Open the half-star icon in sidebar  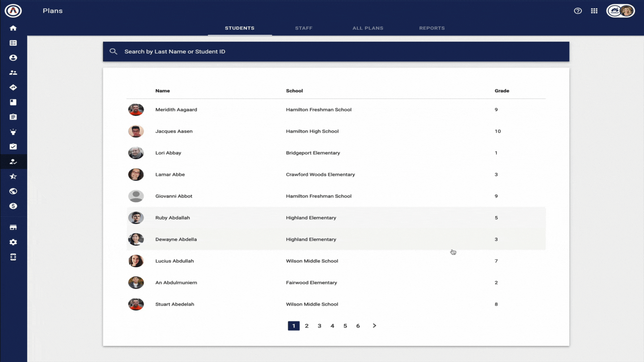[x=13, y=177]
